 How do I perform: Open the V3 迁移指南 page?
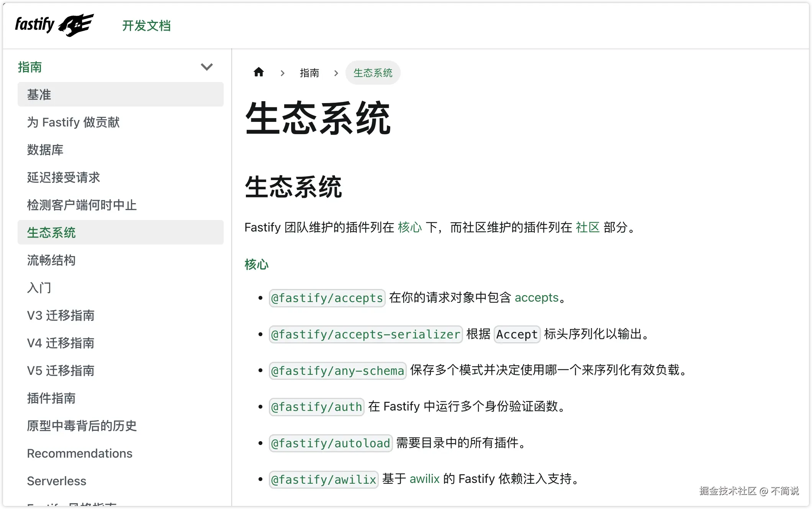61,315
